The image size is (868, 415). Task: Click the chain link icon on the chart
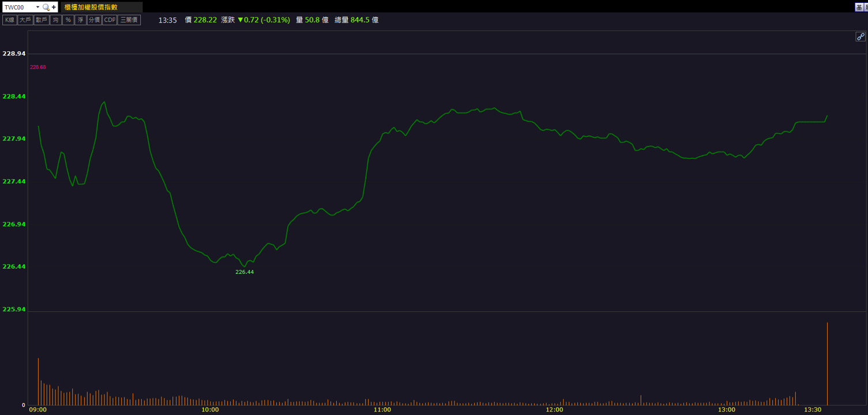(x=860, y=37)
